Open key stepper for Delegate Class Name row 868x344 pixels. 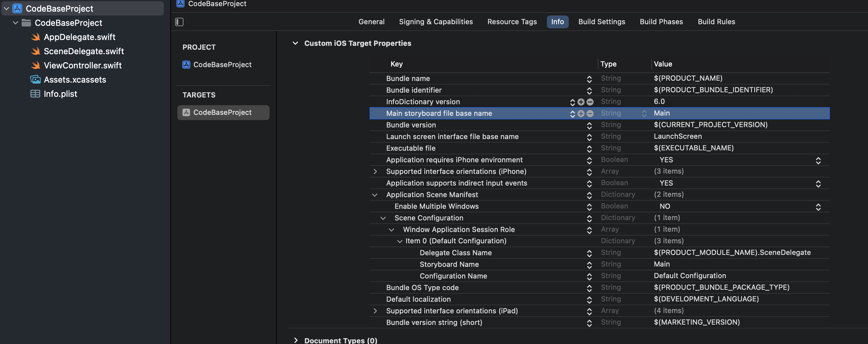pyautogui.click(x=589, y=253)
